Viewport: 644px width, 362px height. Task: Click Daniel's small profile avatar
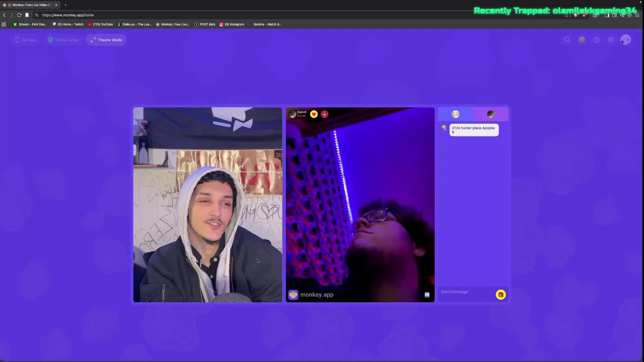(292, 114)
